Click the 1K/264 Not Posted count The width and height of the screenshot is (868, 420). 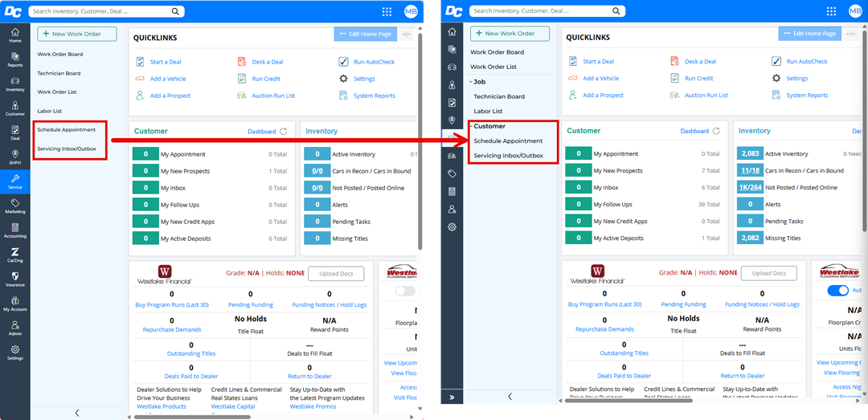pyautogui.click(x=750, y=188)
